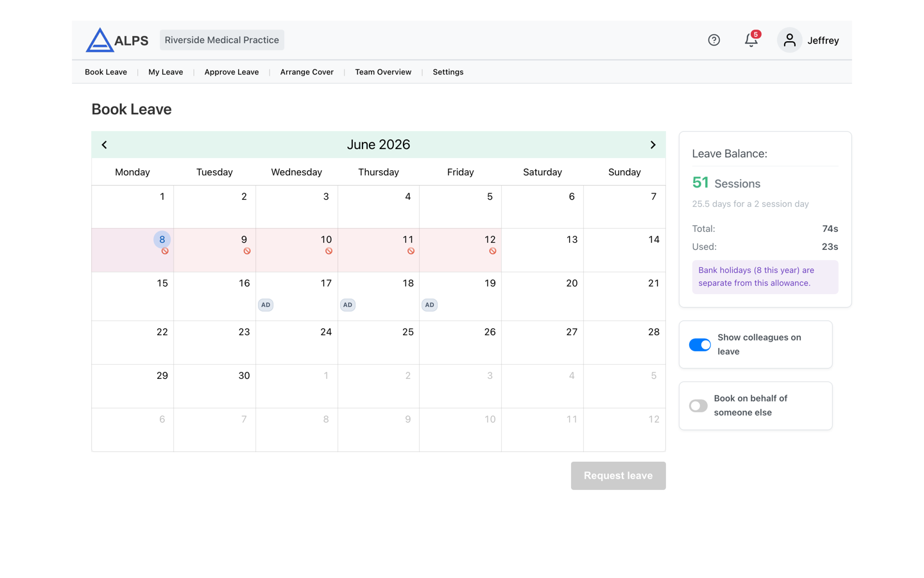This screenshot has width=924, height=578.
Task: Select Saturday June 20
Action: coord(542,297)
